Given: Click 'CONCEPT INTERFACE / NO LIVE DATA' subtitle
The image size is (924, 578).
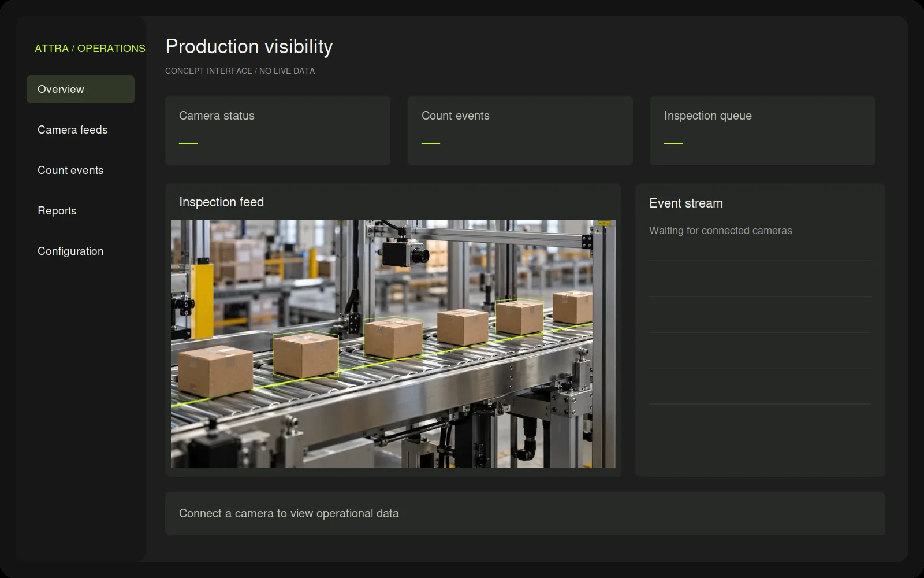Looking at the screenshot, I should (x=240, y=71).
